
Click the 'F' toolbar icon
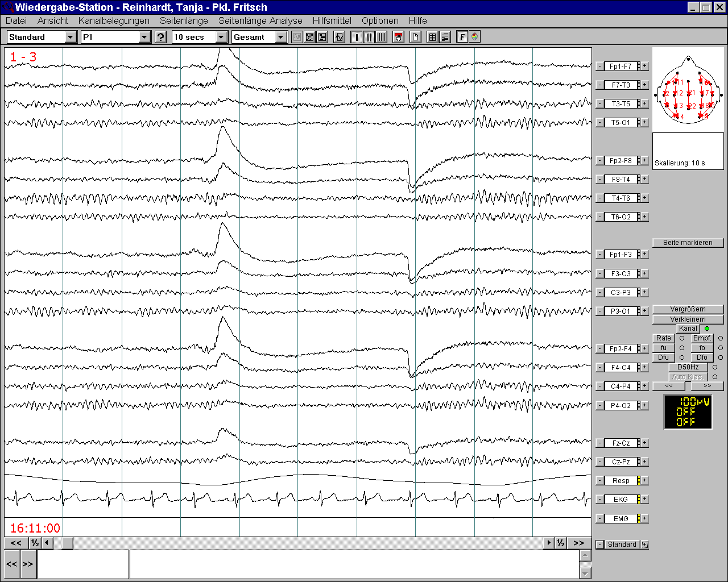pos(462,37)
